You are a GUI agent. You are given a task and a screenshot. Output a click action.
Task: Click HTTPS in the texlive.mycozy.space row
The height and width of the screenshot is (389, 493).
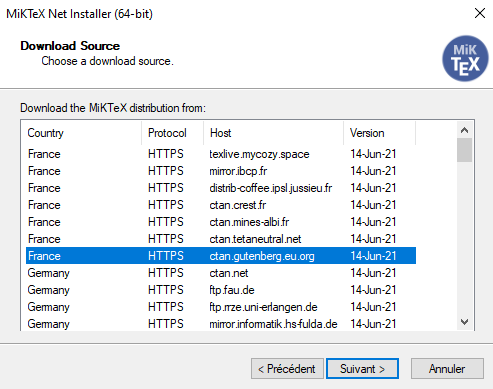pos(166,154)
